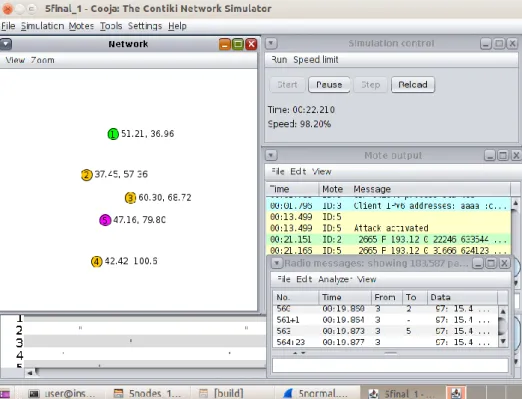Click the Pause simulation button
Screen dimensions: 522x399
click(x=329, y=85)
